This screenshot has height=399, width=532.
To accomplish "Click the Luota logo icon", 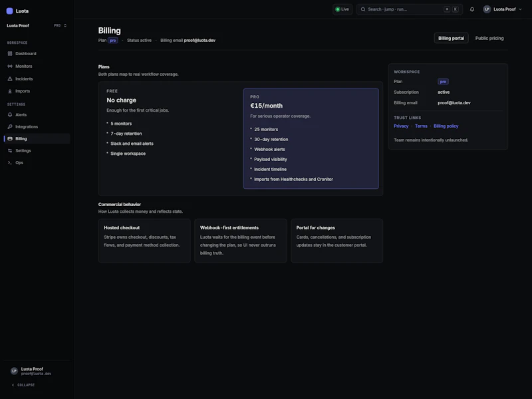I will [x=9, y=11].
